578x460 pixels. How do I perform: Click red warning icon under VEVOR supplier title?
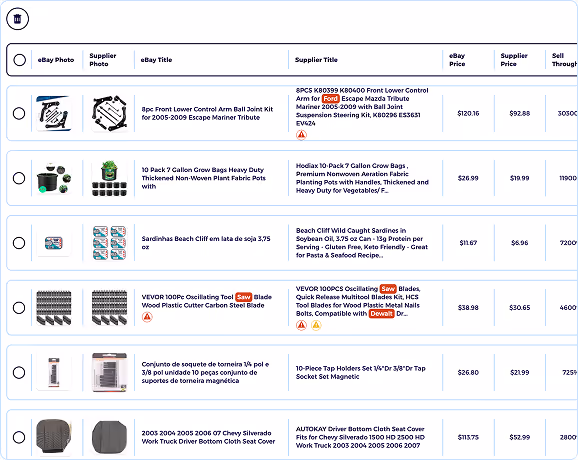pos(301,325)
